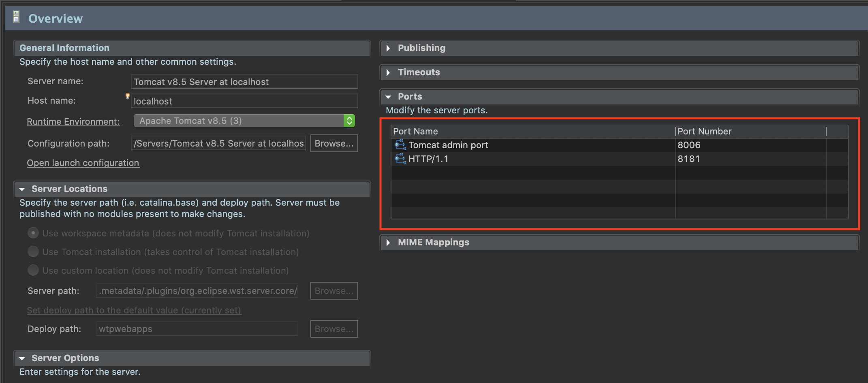Select Use custom location radio option
Image resolution: width=868 pixels, height=383 pixels.
click(33, 270)
